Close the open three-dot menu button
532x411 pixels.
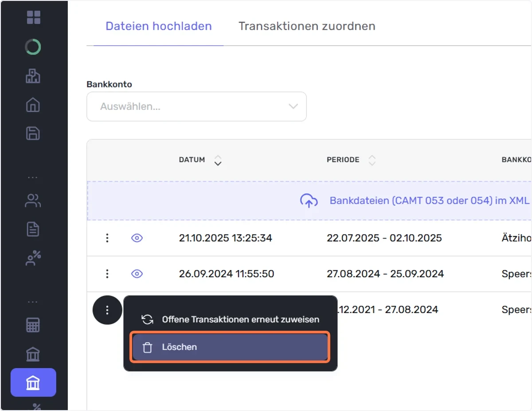[x=107, y=310]
